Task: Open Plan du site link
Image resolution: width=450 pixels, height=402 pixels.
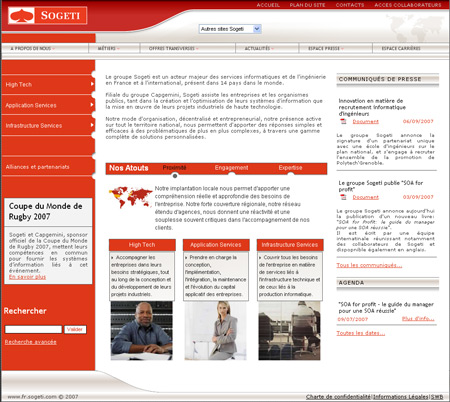Action: click(x=307, y=5)
